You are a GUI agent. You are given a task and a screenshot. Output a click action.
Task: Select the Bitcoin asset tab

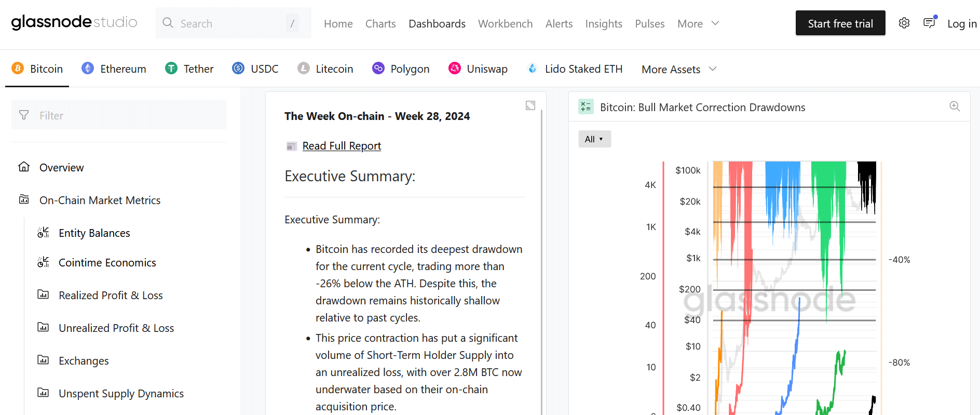[x=37, y=69]
